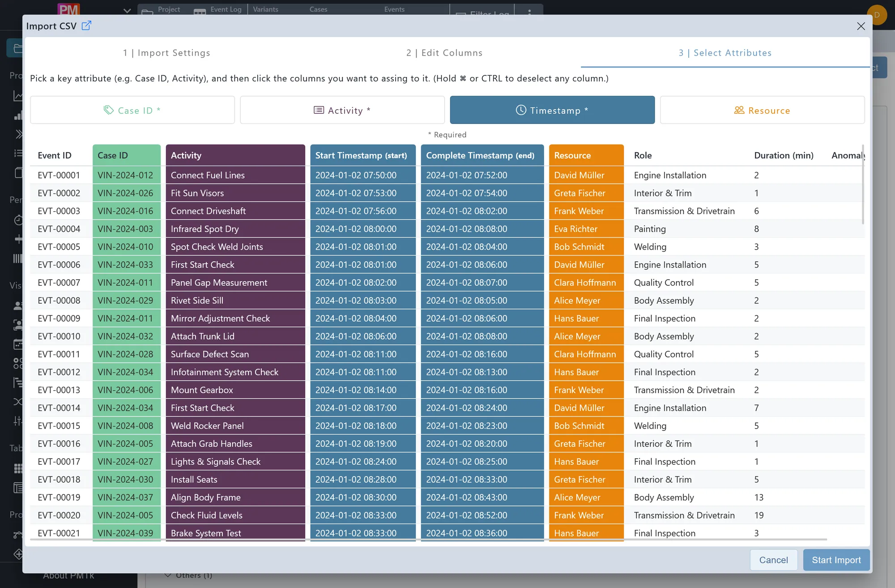
Task: Click the timestamp 2024-01-02 08:52:00
Action: (x=482, y=515)
